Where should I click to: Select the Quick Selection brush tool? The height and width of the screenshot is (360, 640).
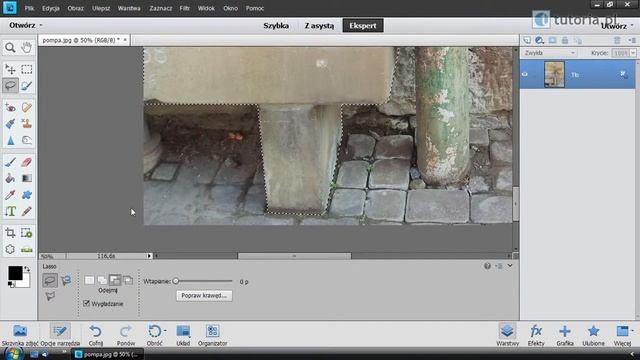pyautogui.click(x=27, y=86)
